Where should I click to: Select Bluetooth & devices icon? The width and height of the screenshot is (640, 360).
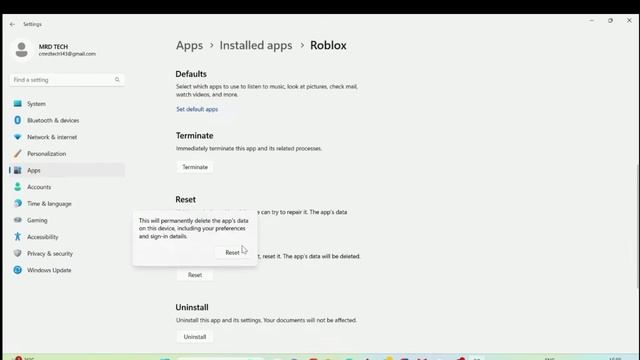[18, 120]
